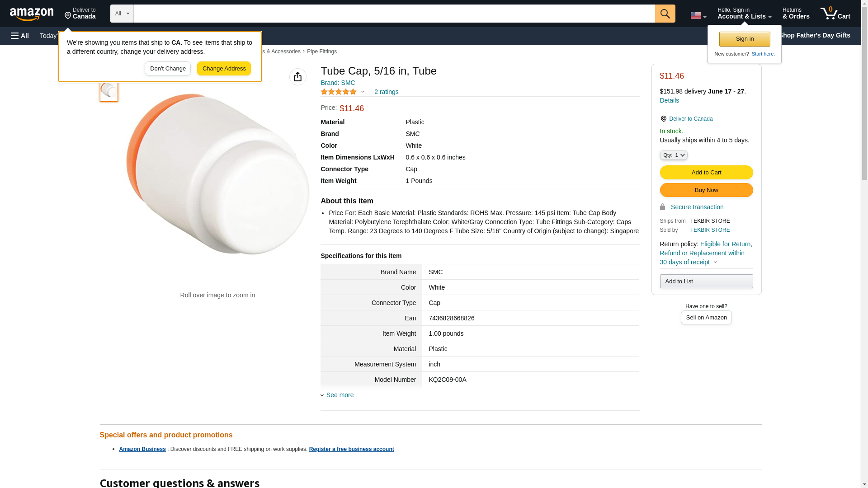The image size is (868, 488).
Task: Open the Qty quantity dropdown
Action: [673, 155]
